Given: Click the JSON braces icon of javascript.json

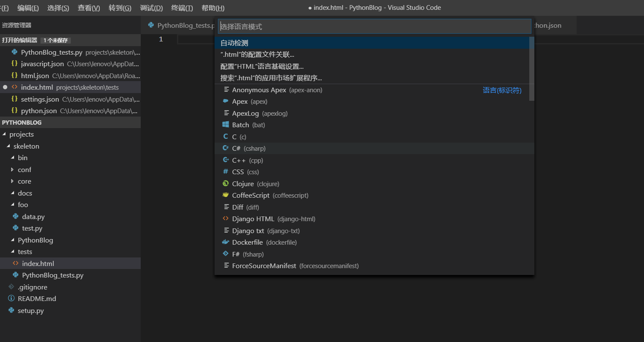Looking at the screenshot, I should (x=15, y=64).
